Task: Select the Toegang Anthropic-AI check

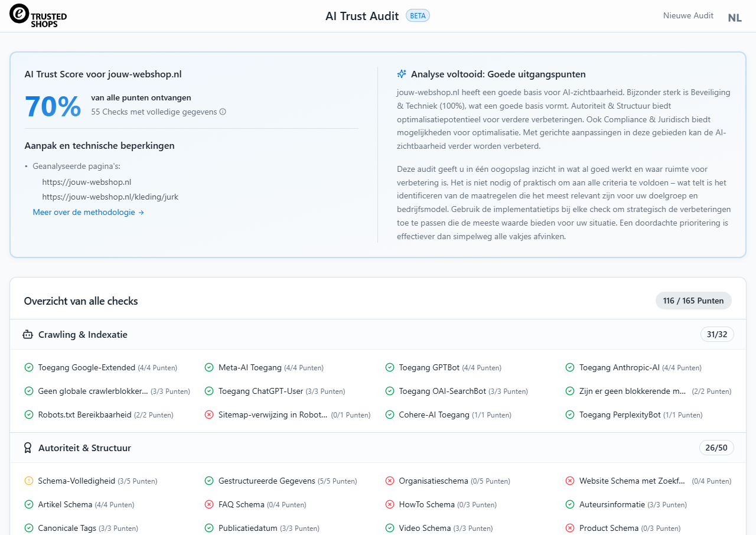Action: [619, 368]
